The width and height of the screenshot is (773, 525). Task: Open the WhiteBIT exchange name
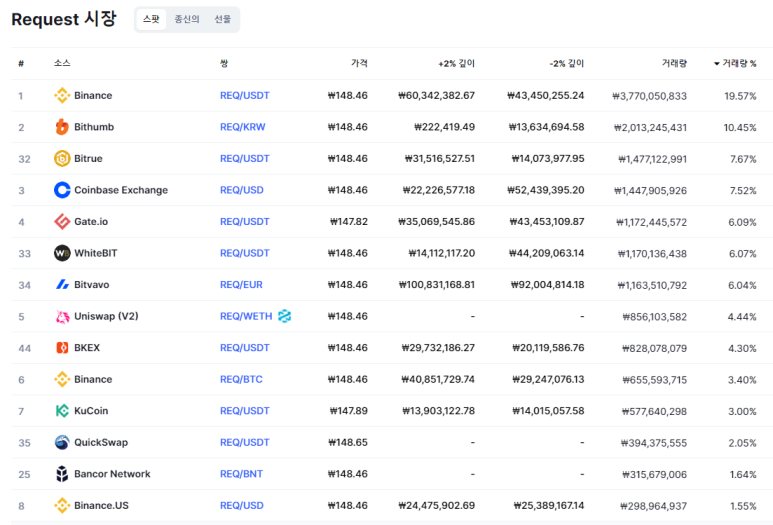click(x=96, y=253)
